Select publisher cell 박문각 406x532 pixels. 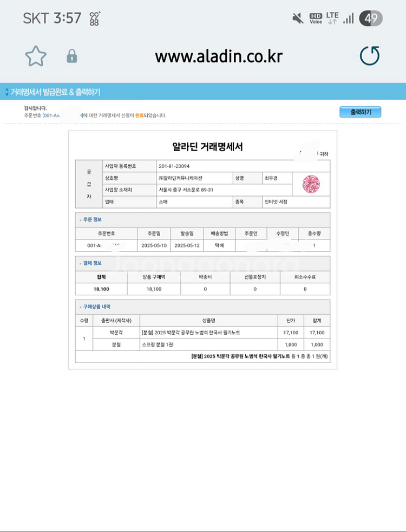pos(116,333)
